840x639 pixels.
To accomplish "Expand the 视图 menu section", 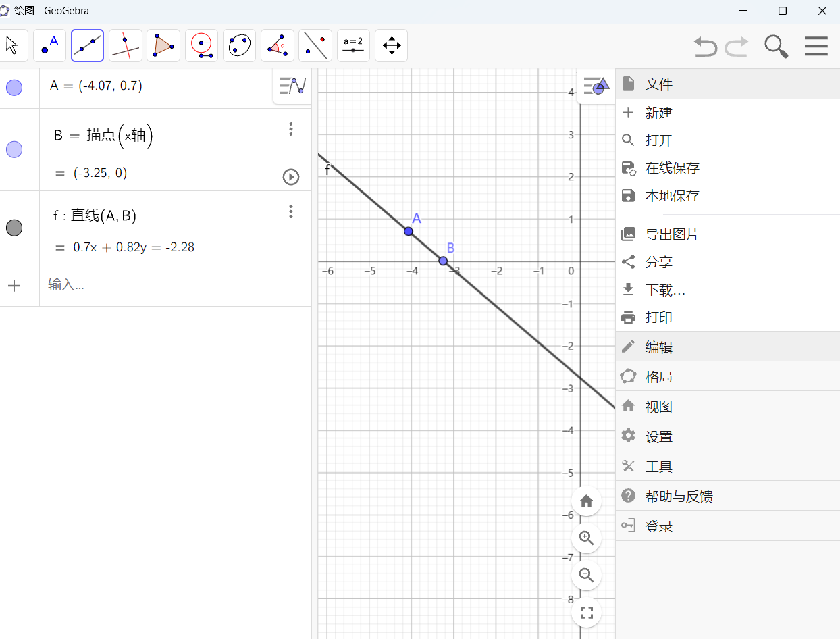I will [x=728, y=407].
